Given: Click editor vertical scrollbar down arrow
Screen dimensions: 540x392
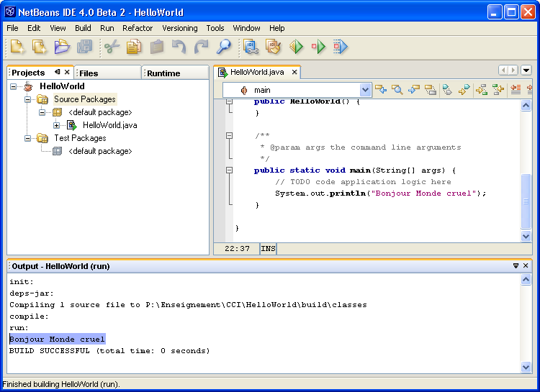Looking at the screenshot, I should pos(526,236).
